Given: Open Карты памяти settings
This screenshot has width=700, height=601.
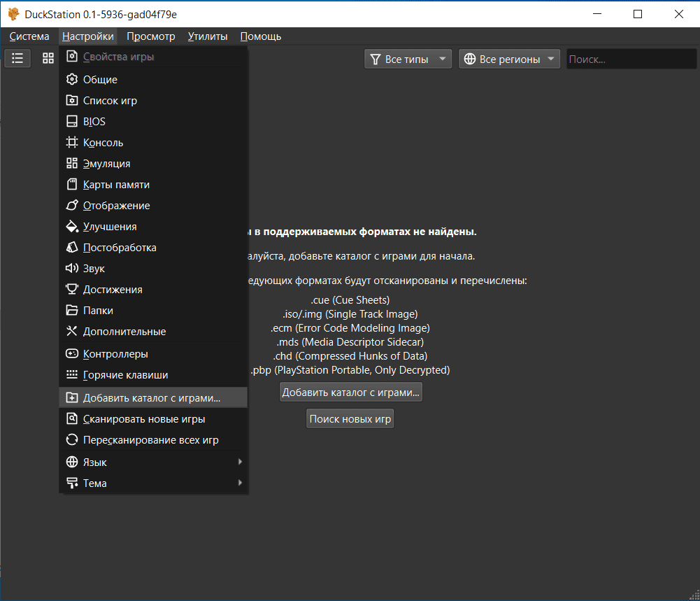Looking at the screenshot, I should click(153, 184).
